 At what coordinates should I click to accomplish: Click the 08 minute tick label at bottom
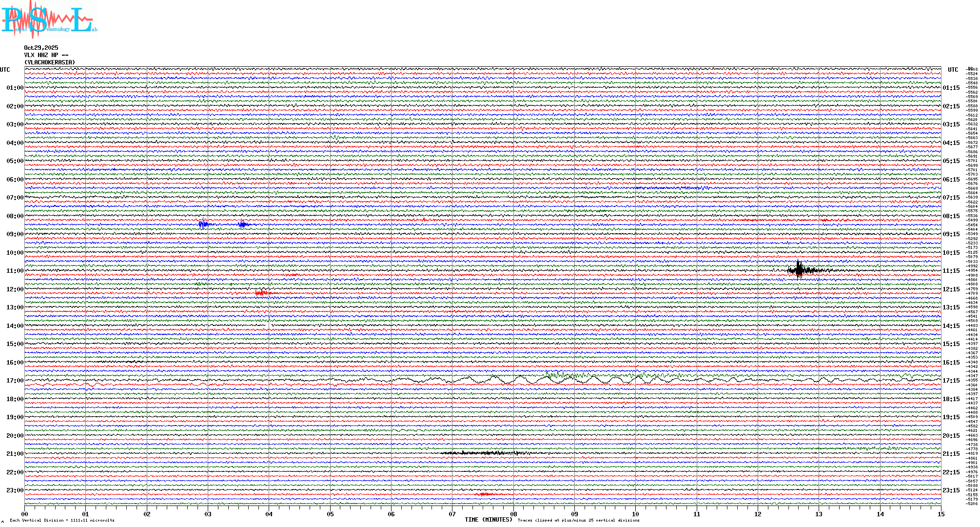513,514
